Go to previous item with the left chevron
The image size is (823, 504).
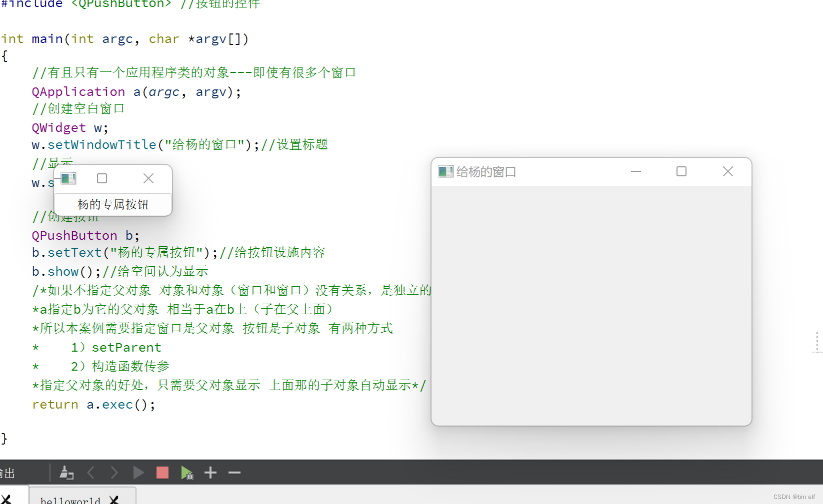[x=90, y=473]
